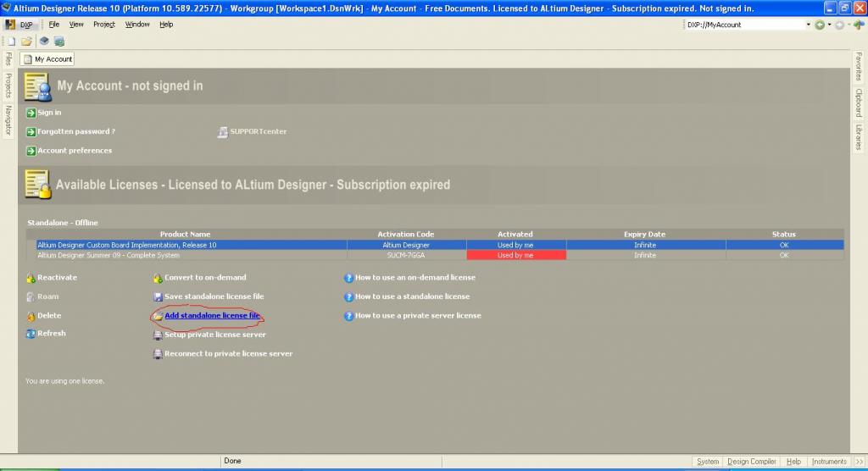This screenshot has width=868, height=471.
Task: Open the System panel button in status bar
Action: [x=708, y=462]
